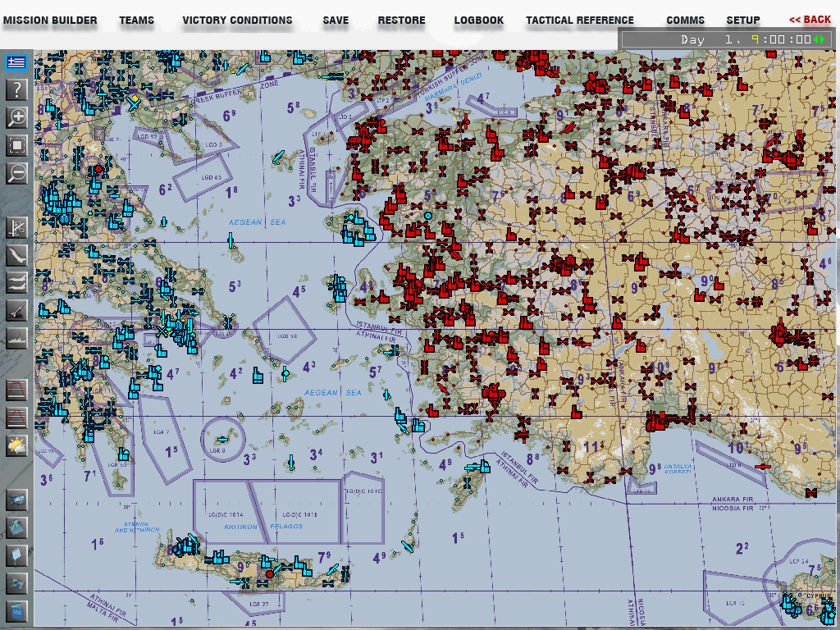Image resolution: width=840 pixels, height=630 pixels.
Task: Select the two-jets add flight icon
Action: click(x=16, y=282)
